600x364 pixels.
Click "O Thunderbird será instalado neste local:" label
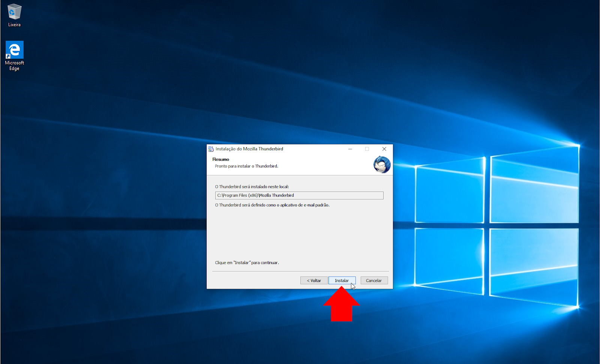tap(252, 187)
